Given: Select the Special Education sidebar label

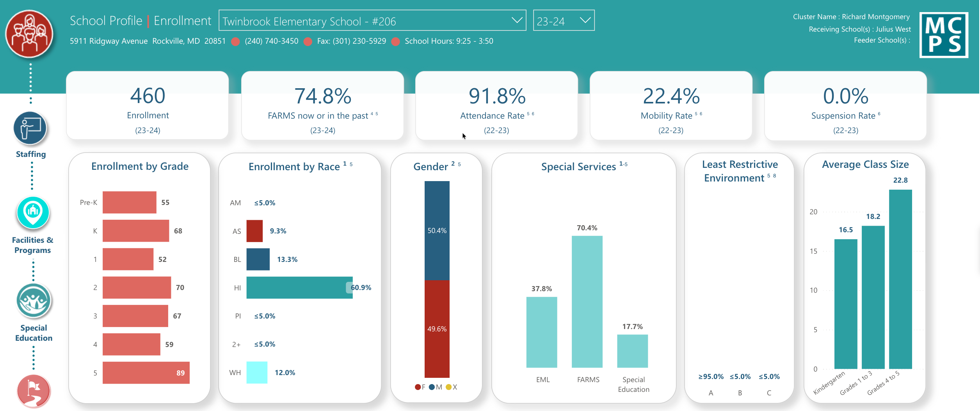Looking at the screenshot, I should [34, 333].
